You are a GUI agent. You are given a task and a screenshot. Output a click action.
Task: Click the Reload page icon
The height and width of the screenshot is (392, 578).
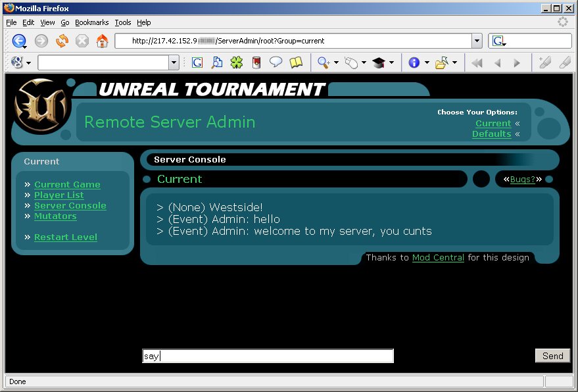(x=62, y=41)
